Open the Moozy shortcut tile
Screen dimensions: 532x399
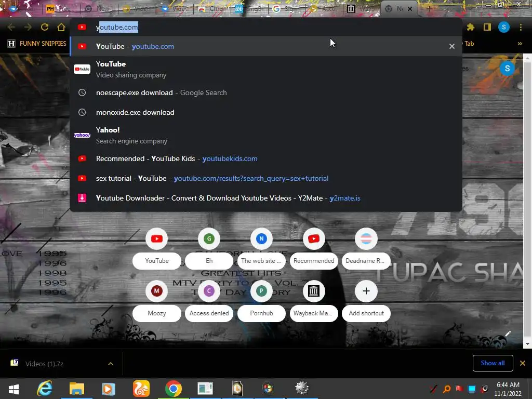157,301
